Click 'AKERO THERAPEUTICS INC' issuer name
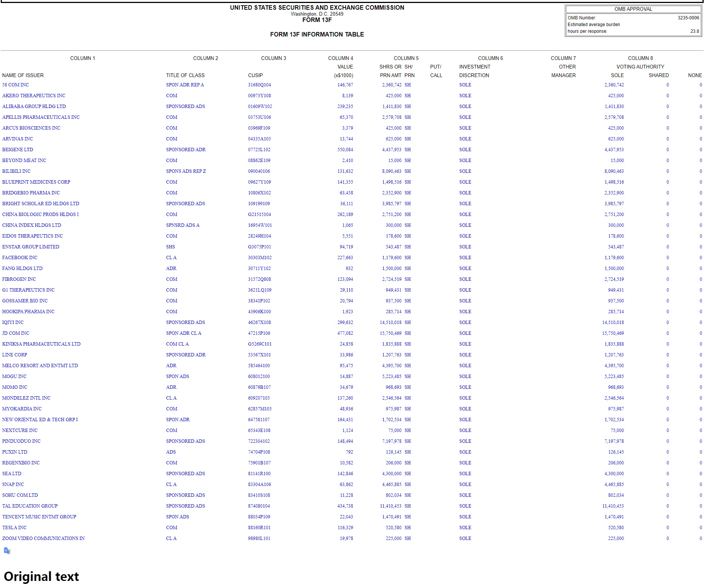This screenshot has width=704, height=588. click(x=34, y=96)
